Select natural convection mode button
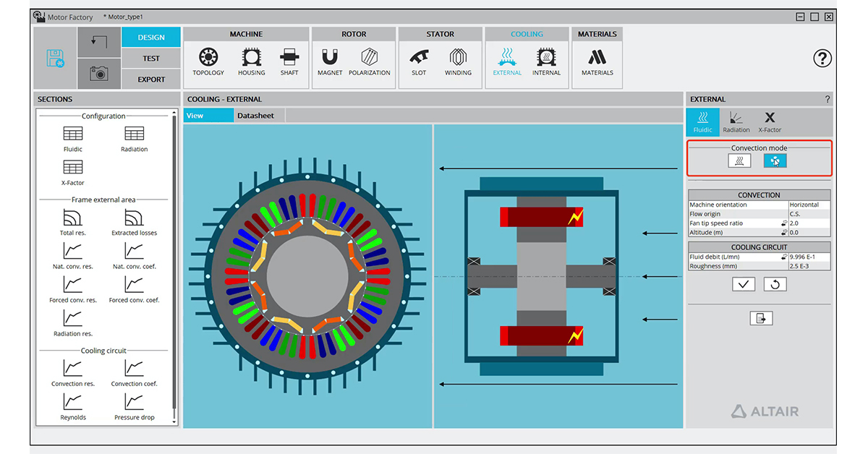This screenshot has width=868, height=454. [x=739, y=160]
